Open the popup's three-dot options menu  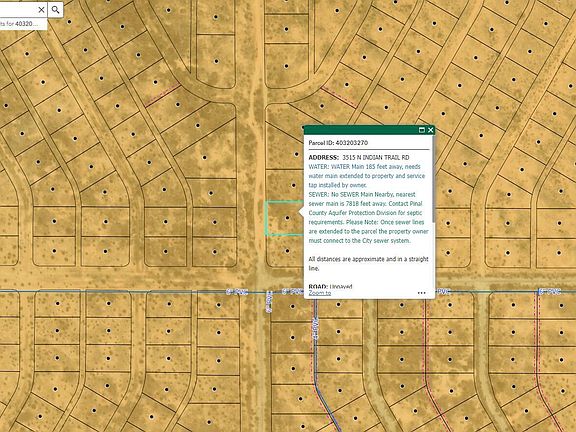point(422,293)
